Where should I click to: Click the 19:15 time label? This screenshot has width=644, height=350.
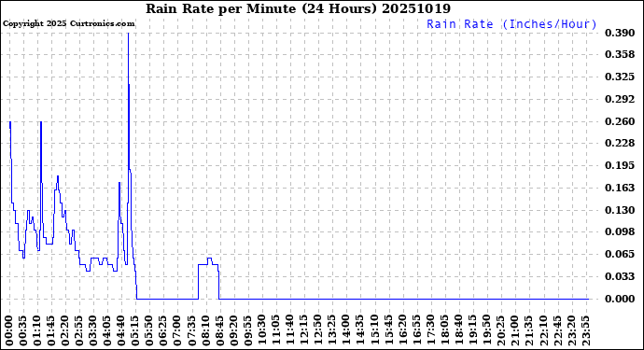click(472, 331)
